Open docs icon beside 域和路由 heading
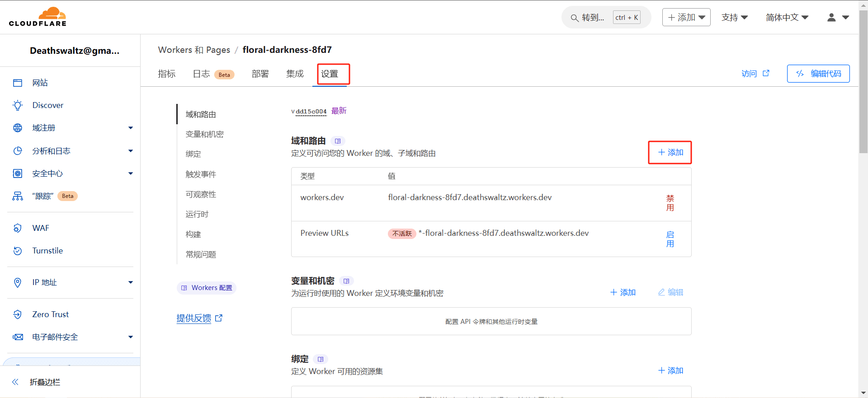 (x=338, y=141)
